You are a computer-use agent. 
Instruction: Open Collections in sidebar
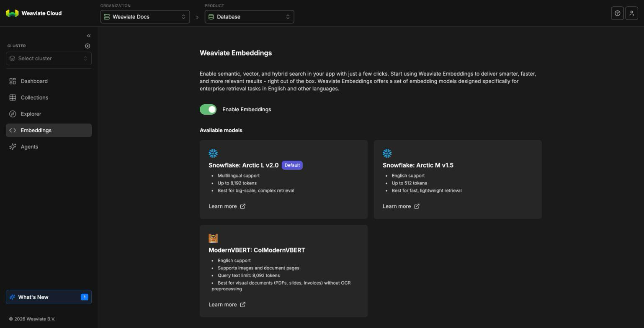pyautogui.click(x=49, y=97)
